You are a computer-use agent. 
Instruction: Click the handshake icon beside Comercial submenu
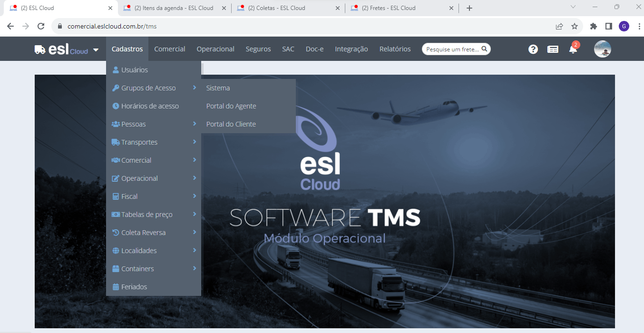click(116, 160)
